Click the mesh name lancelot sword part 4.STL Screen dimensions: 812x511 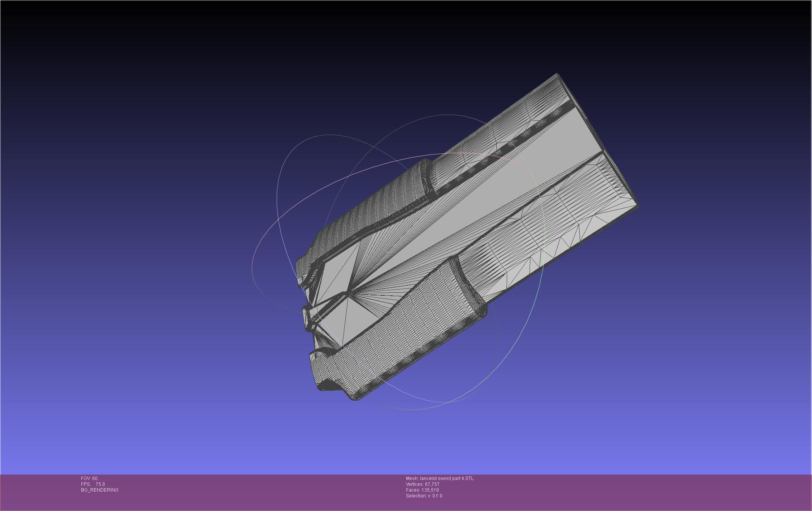440,478
